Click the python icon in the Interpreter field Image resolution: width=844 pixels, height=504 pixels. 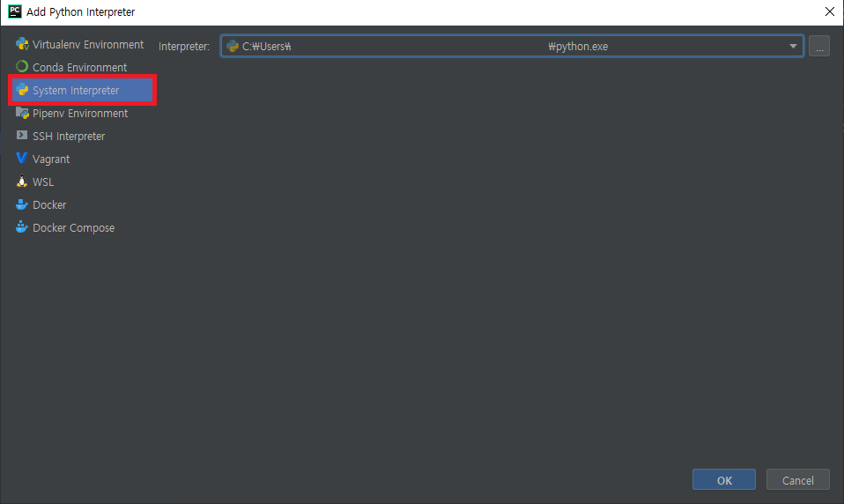pyautogui.click(x=233, y=47)
